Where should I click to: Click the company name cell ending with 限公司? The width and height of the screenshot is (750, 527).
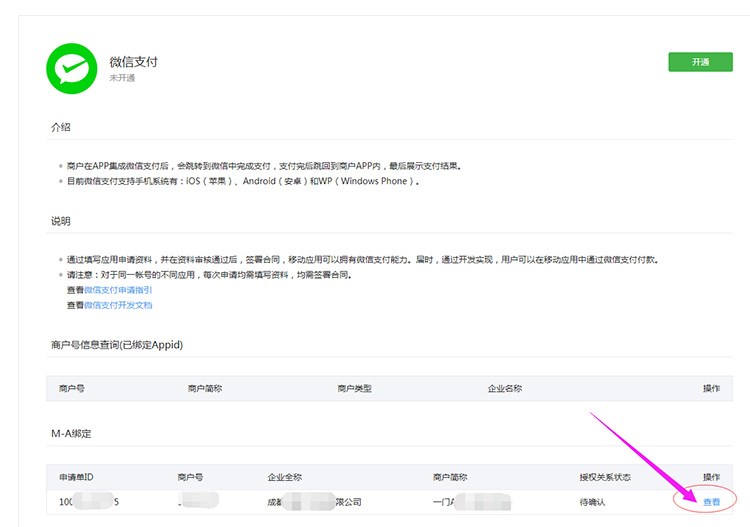[x=314, y=502]
